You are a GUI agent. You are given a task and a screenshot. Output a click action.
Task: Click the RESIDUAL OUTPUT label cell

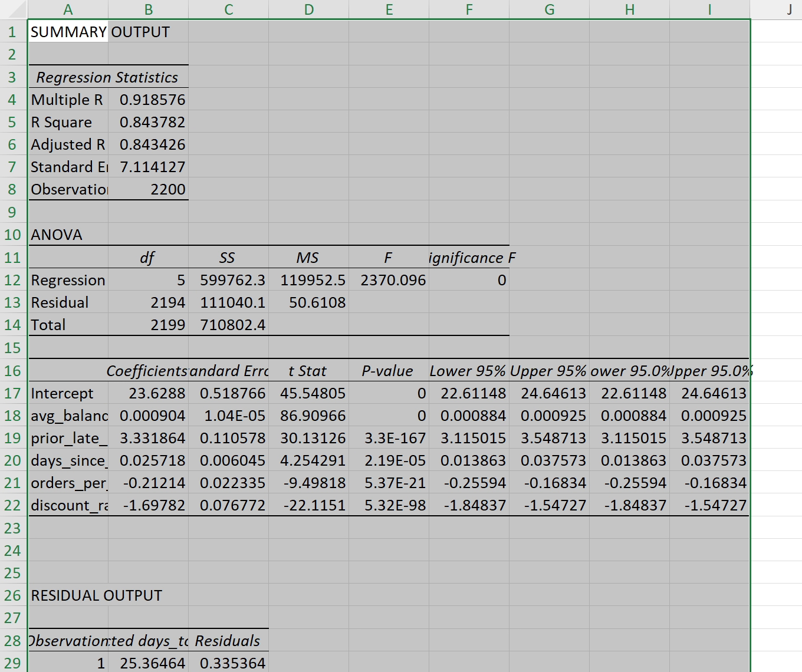68,595
